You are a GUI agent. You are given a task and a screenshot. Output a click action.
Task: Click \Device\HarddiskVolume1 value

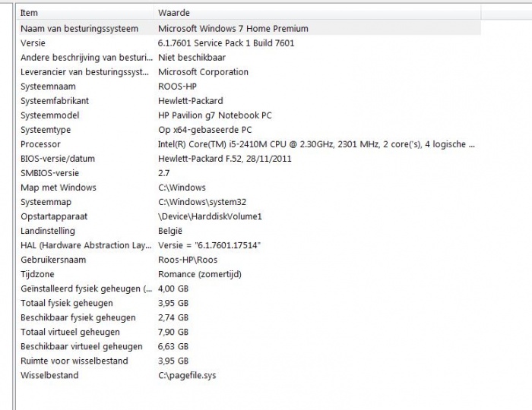[210, 216]
